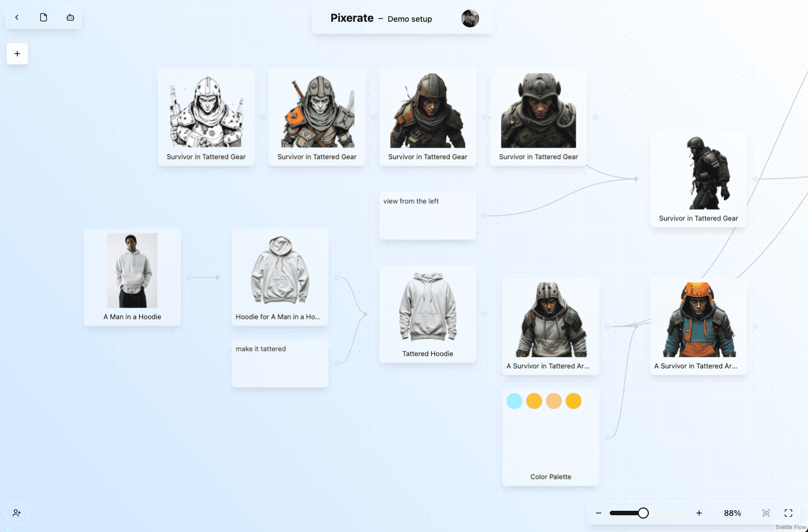Click the zoom out minus icon
Viewport: 808px width, 532px height.
coord(599,513)
